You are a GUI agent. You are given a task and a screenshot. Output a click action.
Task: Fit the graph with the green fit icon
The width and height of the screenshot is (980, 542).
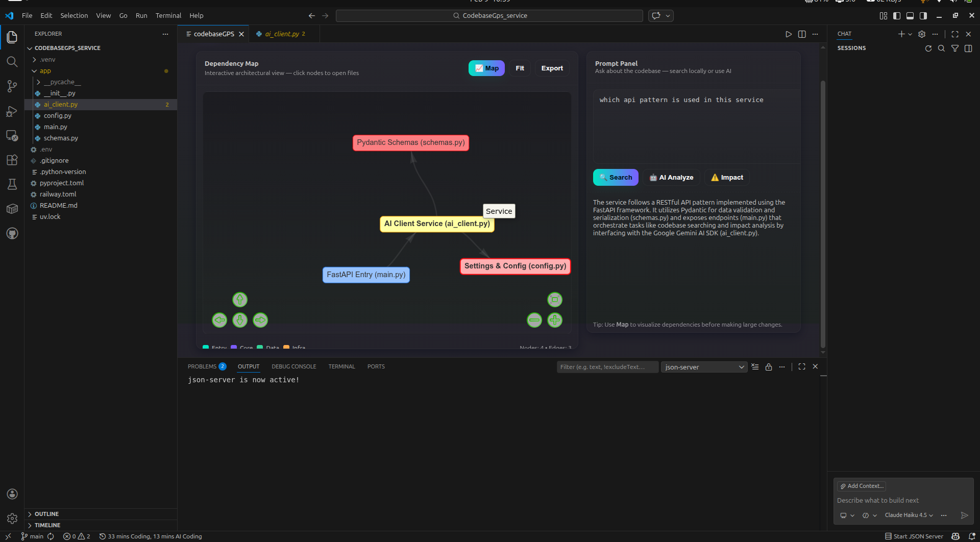coord(555,300)
